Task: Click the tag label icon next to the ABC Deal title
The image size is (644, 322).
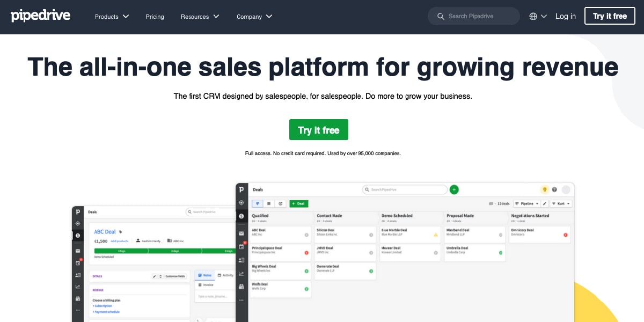Action: (x=120, y=232)
